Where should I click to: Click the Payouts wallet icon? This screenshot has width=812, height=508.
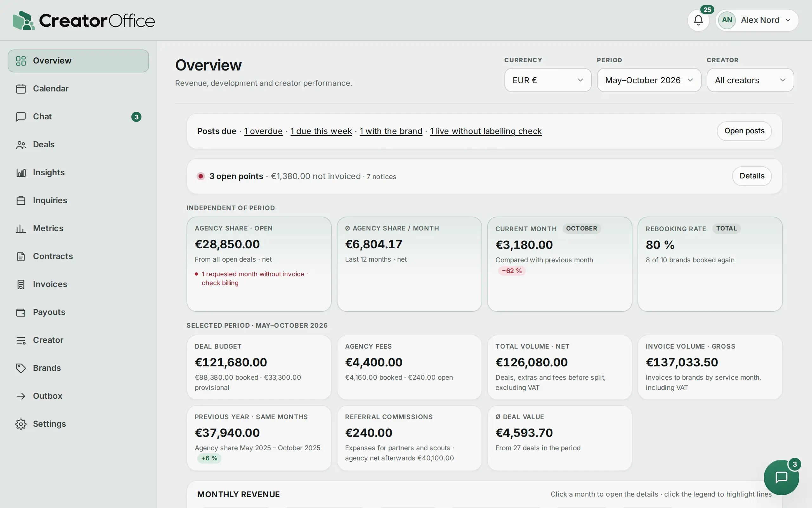point(21,312)
